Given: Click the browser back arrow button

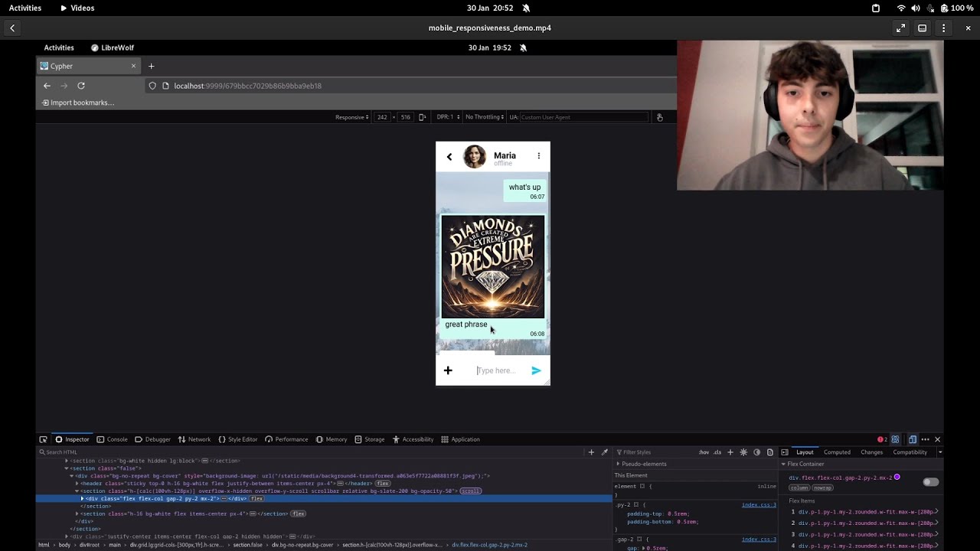Looking at the screenshot, I should click(x=47, y=86).
